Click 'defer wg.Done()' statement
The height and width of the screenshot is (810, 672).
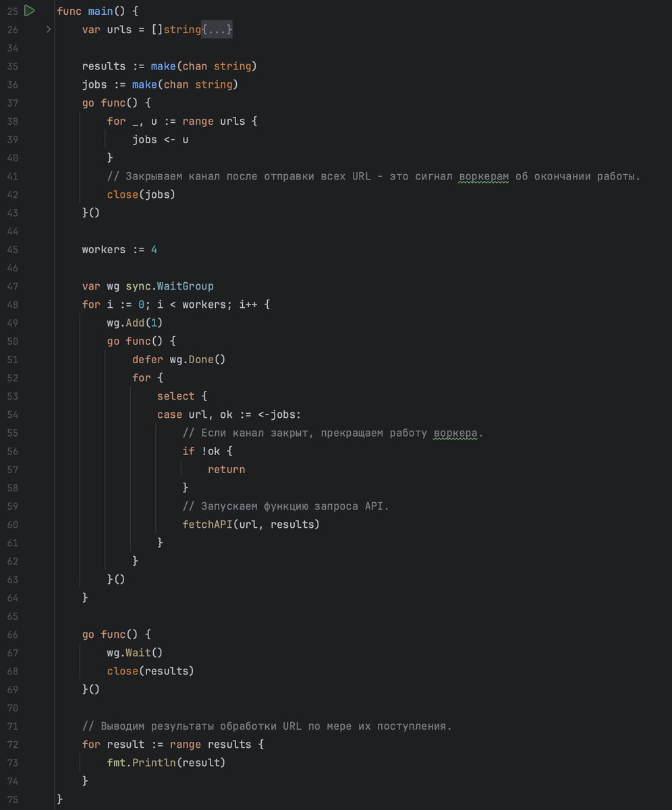pos(179,360)
